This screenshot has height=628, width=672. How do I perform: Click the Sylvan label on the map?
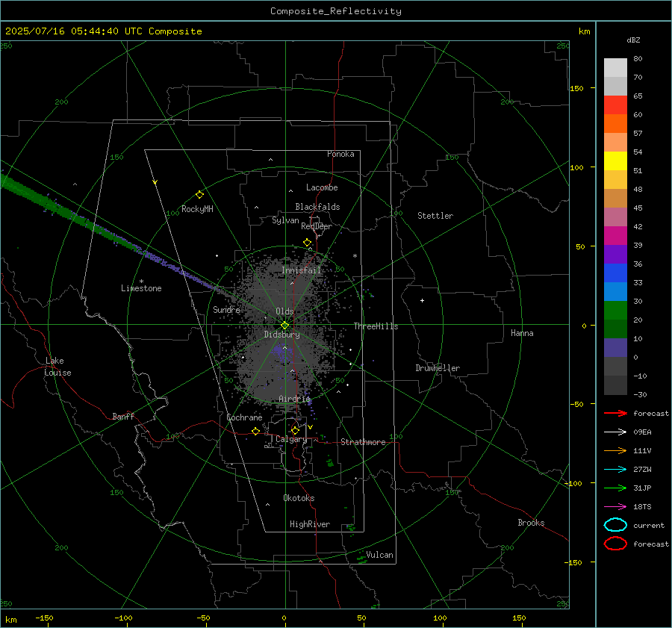pyautogui.click(x=285, y=220)
